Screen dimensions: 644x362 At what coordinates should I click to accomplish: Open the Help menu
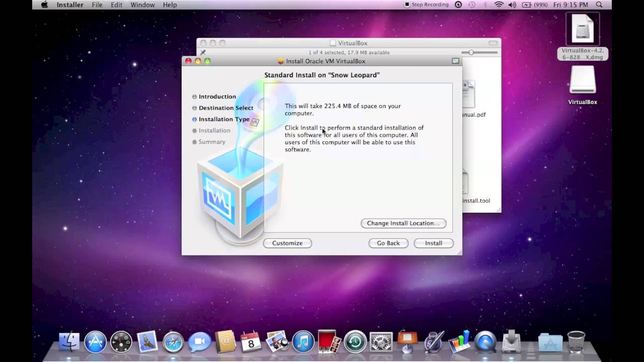[x=170, y=5]
